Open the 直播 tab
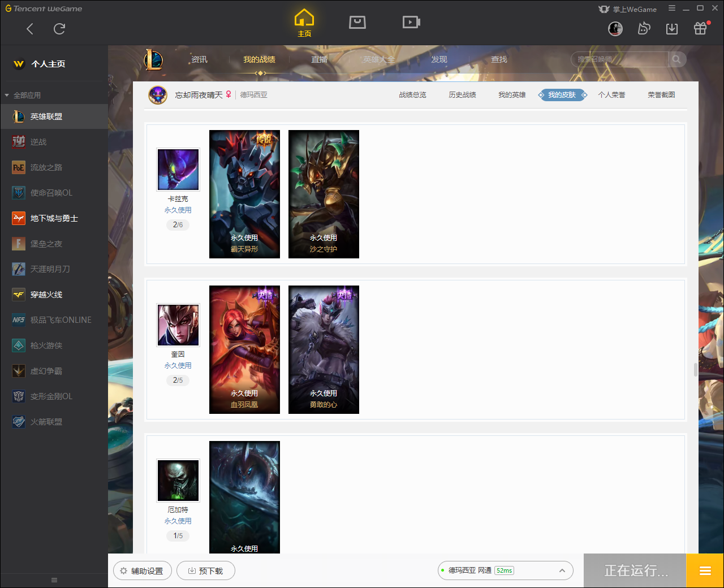This screenshot has height=588, width=724. (x=319, y=59)
